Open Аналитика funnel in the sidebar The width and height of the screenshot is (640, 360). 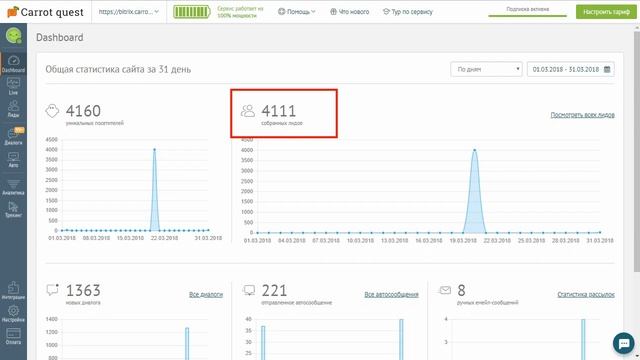(13, 187)
